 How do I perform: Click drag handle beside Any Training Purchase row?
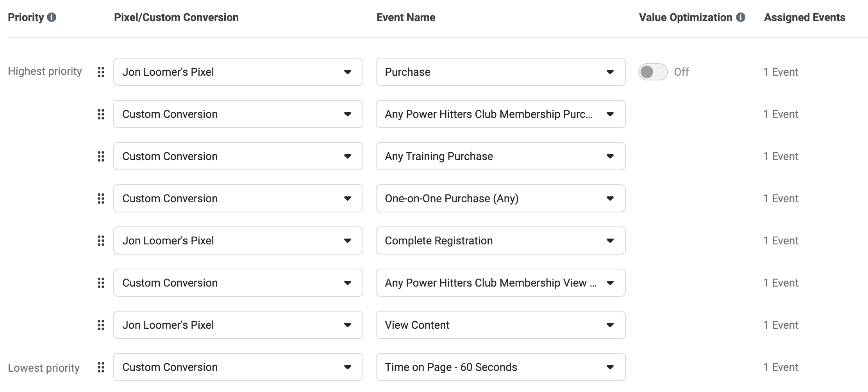point(101,156)
